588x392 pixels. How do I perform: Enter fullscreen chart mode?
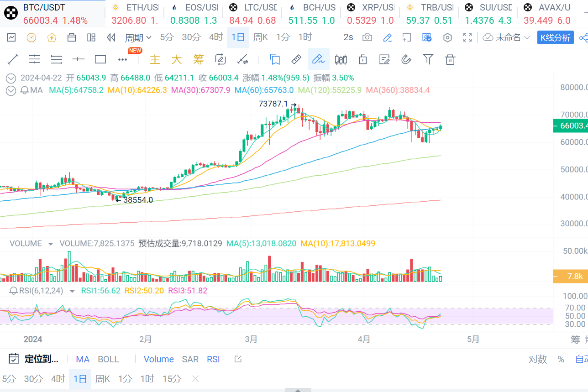point(467,37)
